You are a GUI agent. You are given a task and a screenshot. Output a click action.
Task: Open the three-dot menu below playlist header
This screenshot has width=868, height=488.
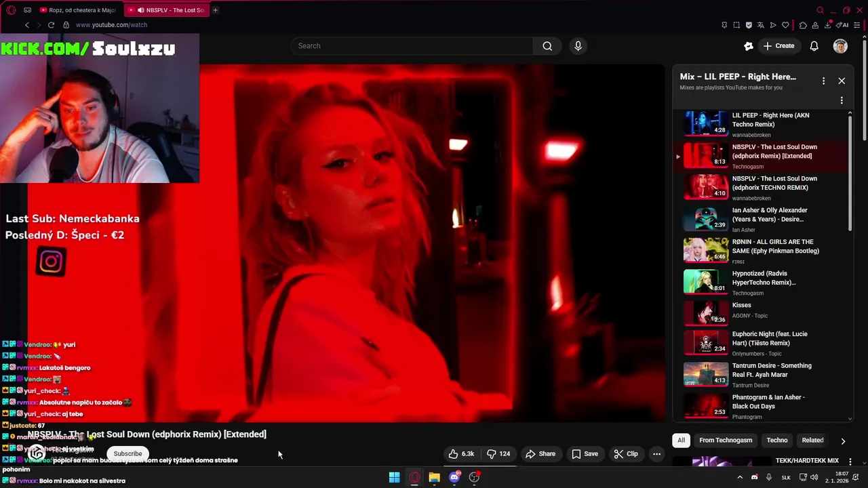pos(842,100)
